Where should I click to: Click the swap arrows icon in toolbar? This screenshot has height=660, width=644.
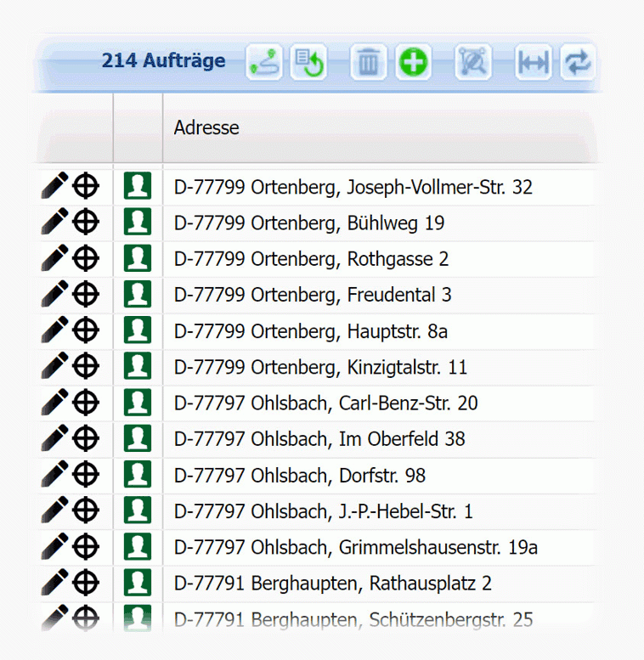pos(578,63)
